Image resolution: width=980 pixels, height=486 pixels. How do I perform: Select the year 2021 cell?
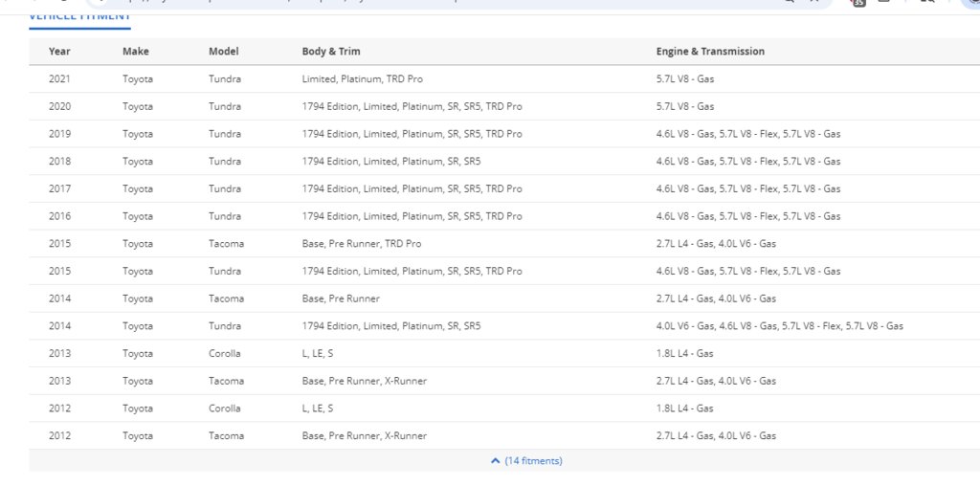(x=60, y=79)
